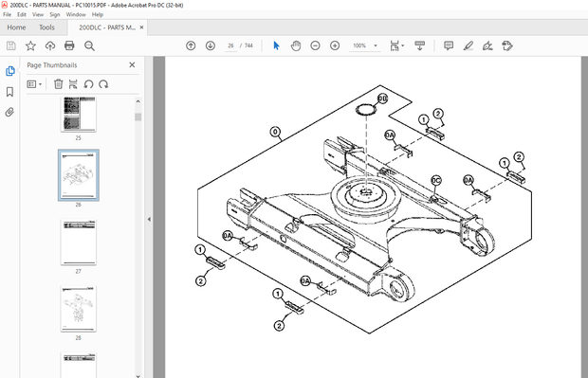
Task: Select the Highlight pen tool
Action: click(468, 45)
